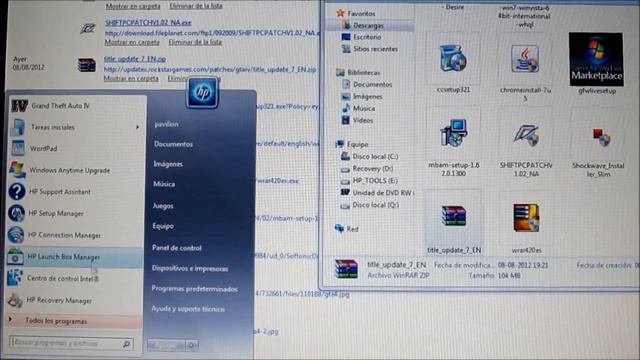Viewport: 640px width, 360px height.
Task: Open Panel de control
Action: point(177,248)
